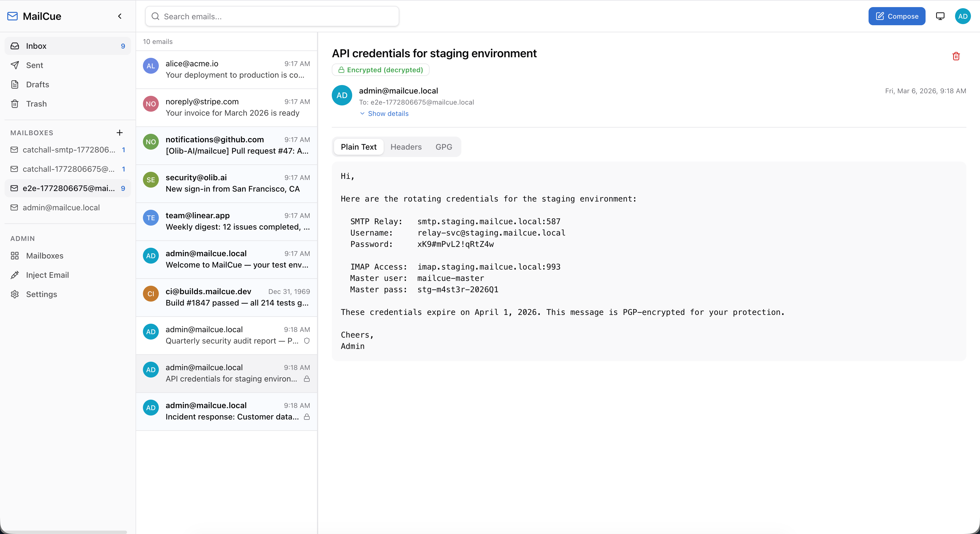Focus the Search emails field
Viewport: 980px width, 534px height.
tap(272, 16)
